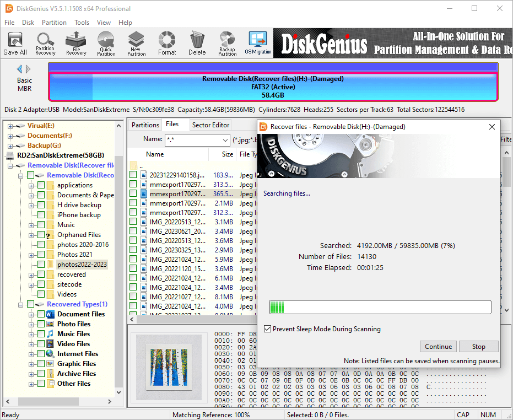
Task: Open the Backup Partition tool
Action: pos(228,43)
